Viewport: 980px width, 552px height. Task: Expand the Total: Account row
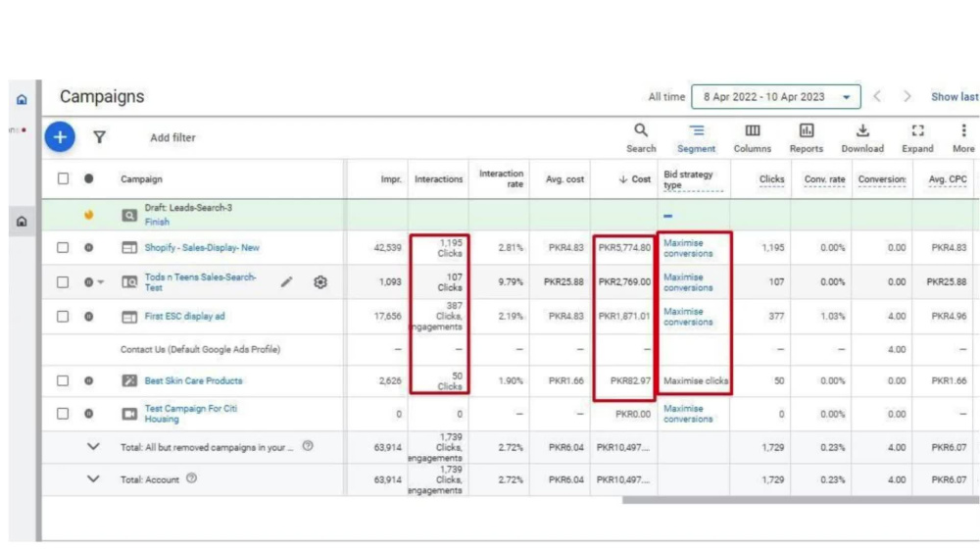click(93, 478)
